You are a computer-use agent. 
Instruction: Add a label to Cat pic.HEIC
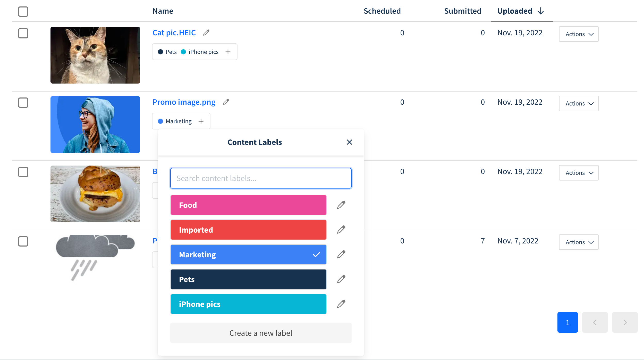click(x=228, y=52)
